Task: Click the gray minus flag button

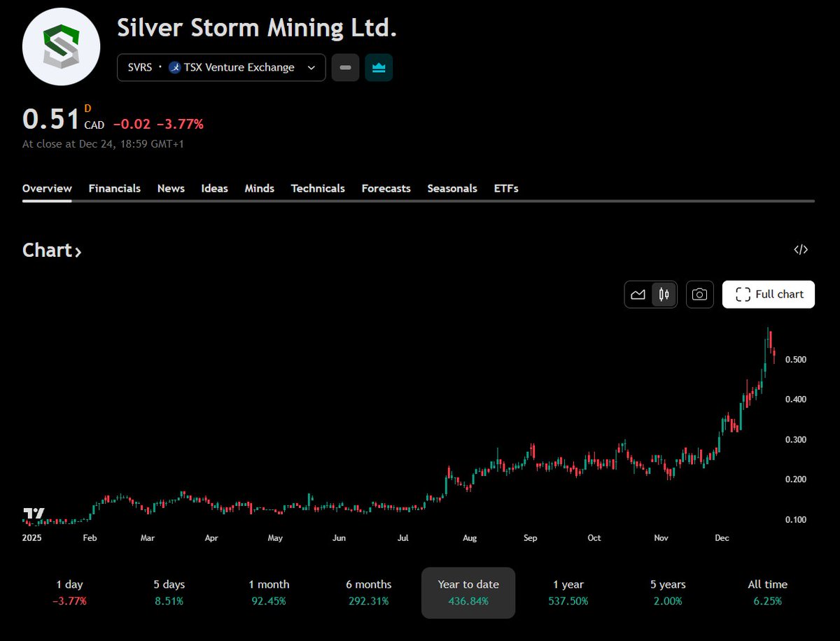Action: (x=345, y=67)
